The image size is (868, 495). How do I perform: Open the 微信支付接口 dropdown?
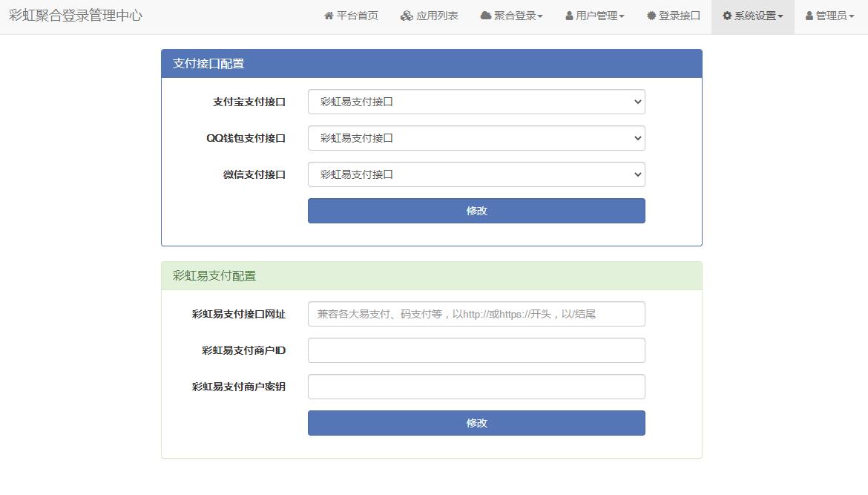click(x=476, y=174)
